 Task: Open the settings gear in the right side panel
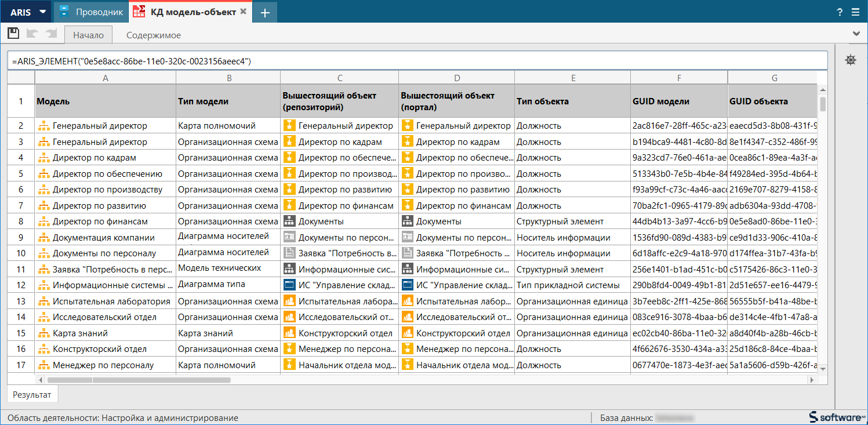pyautogui.click(x=851, y=60)
